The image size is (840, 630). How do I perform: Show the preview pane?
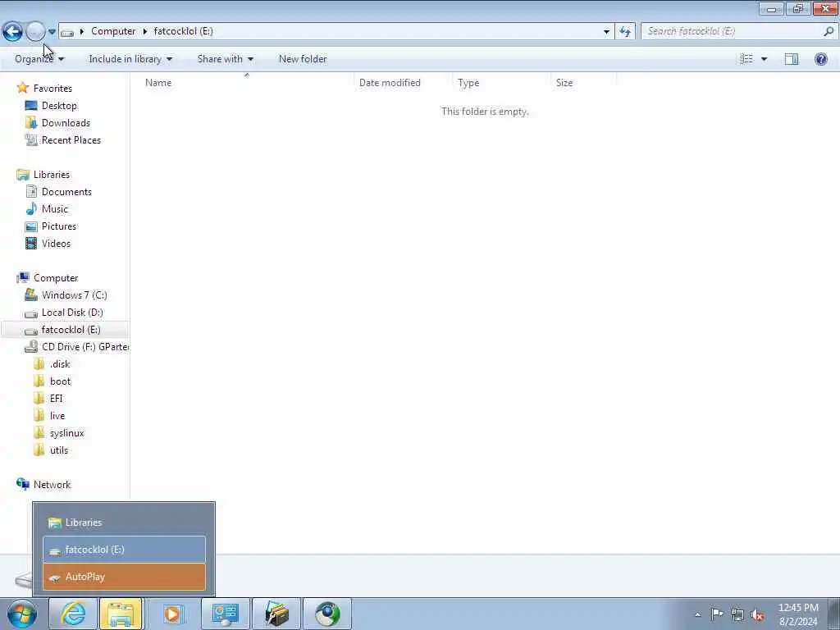pyautogui.click(x=792, y=59)
